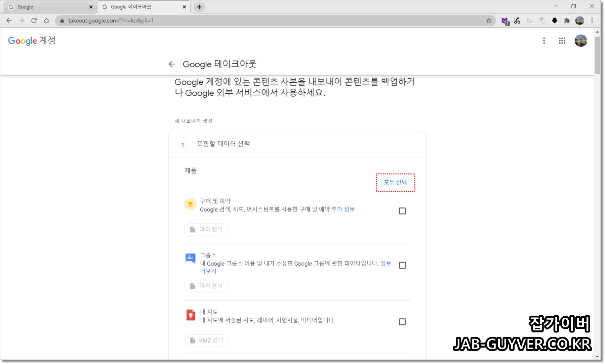
Task: Open Chrome three-dot menu
Action: (592, 20)
